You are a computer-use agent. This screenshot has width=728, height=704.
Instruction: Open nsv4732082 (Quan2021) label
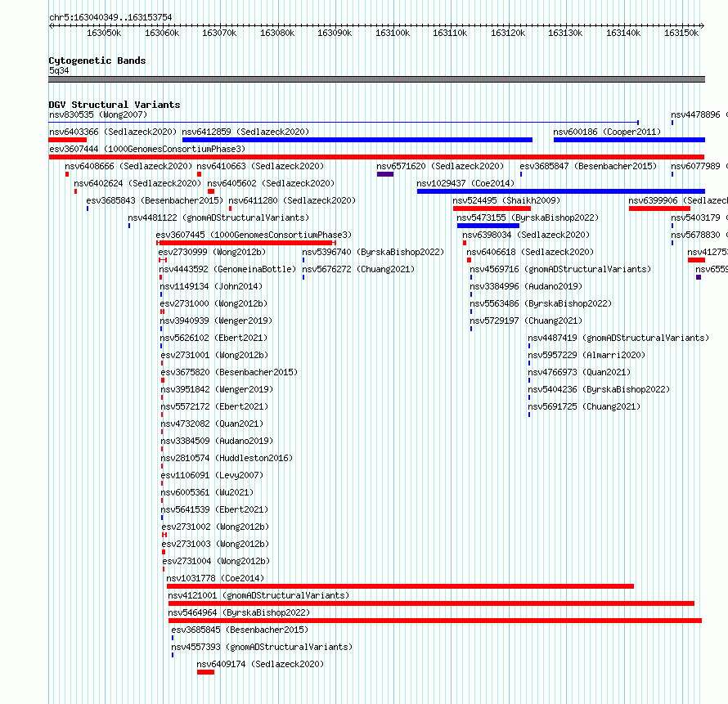[212, 424]
